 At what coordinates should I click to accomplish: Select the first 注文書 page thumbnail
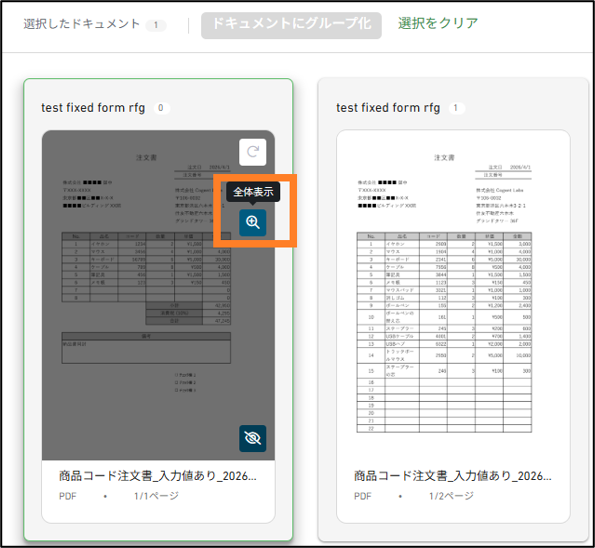pyautogui.click(x=158, y=295)
